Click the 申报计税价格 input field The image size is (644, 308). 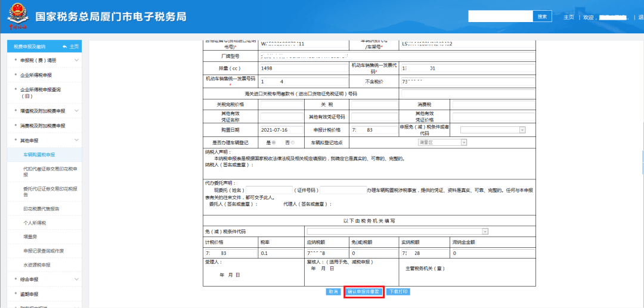374,130
